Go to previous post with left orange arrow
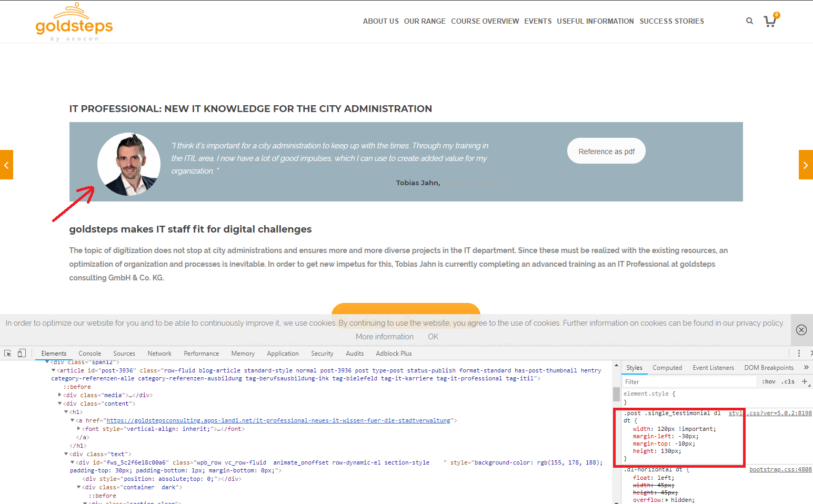 click(6, 165)
